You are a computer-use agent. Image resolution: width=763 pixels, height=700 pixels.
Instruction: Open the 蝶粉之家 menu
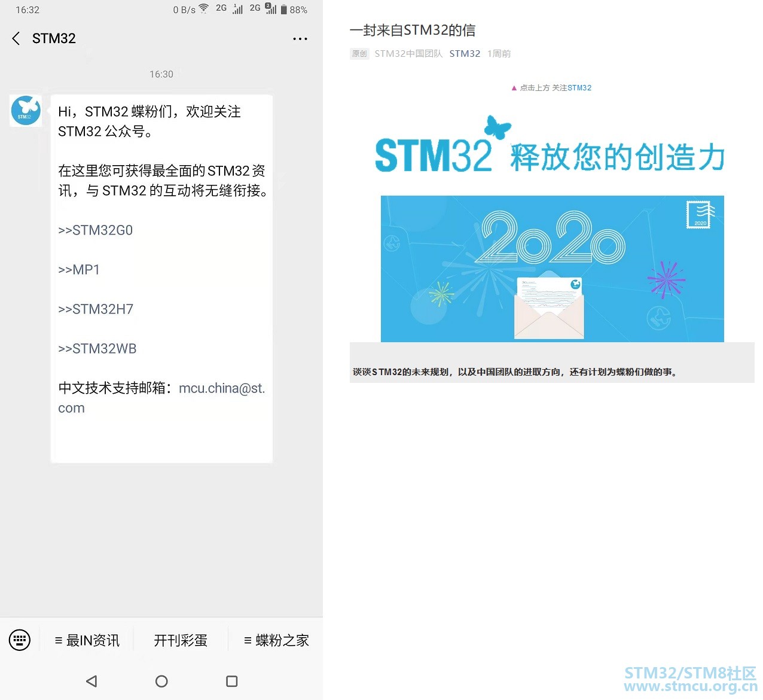pyautogui.click(x=276, y=640)
